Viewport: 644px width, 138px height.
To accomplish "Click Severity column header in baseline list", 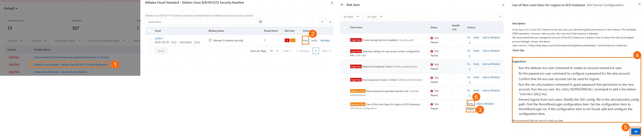I will (11, 50).
